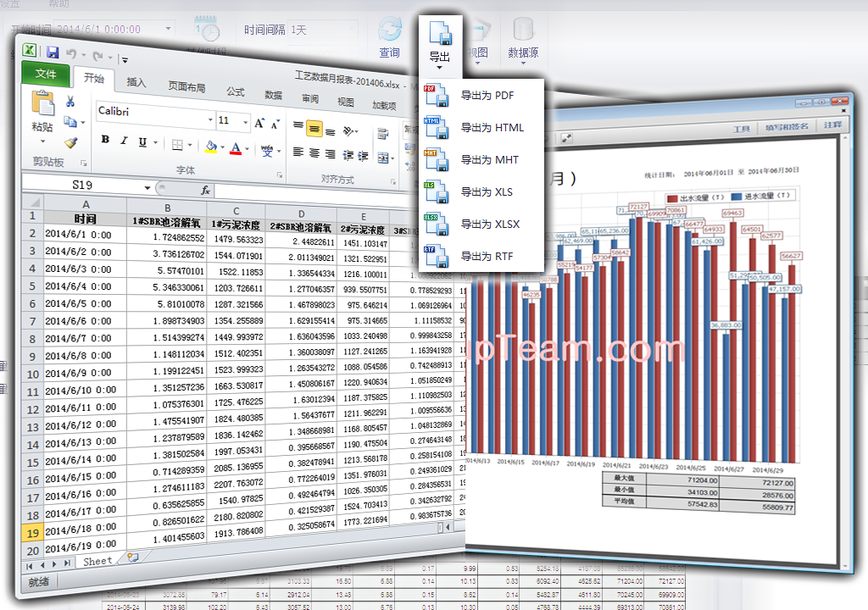Click the increase indent icon
The height and width of the screenshot is (610, 868).
click(363, 156)
